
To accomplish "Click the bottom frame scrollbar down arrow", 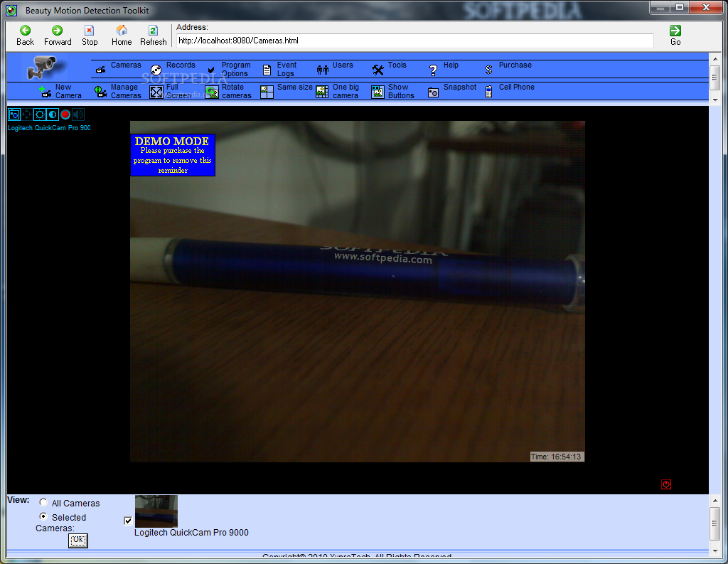I will pos(715,551).
